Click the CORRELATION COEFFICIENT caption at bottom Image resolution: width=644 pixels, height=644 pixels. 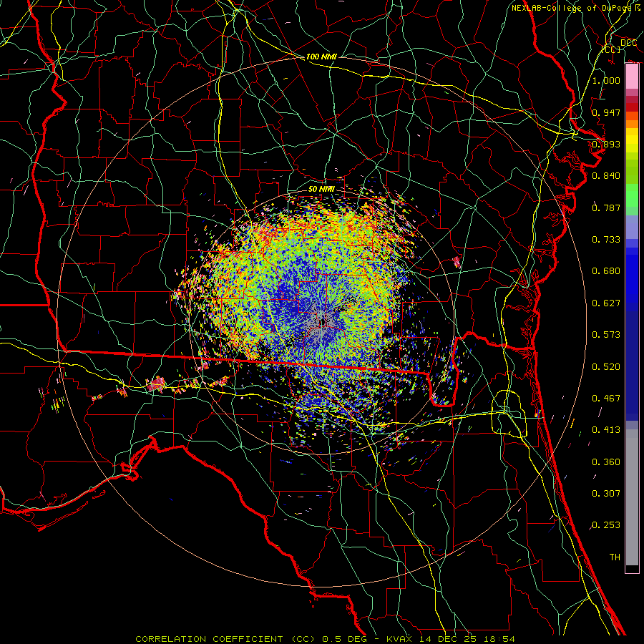click(325, 639)
